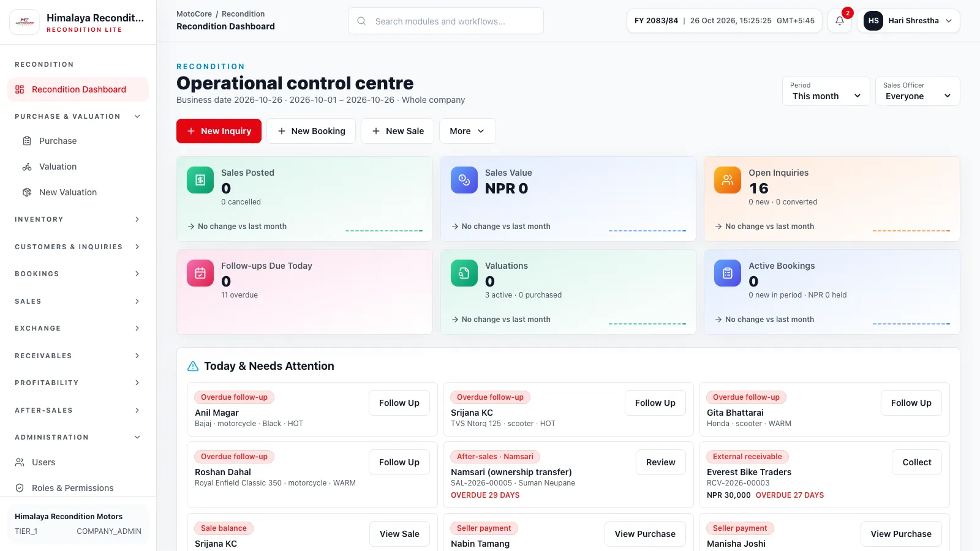Click the MotoCore breadcrumb link

tap(194, 14)
